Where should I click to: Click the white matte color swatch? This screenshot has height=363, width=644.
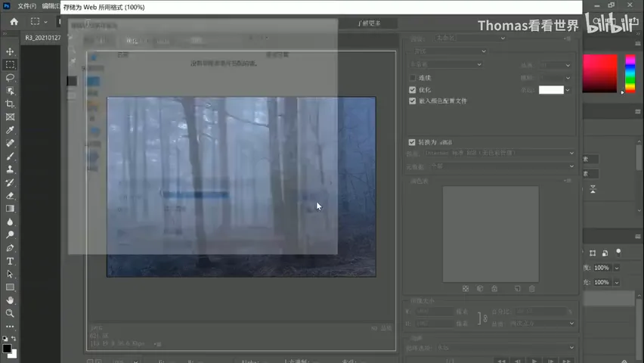click(x=551, y=90)
